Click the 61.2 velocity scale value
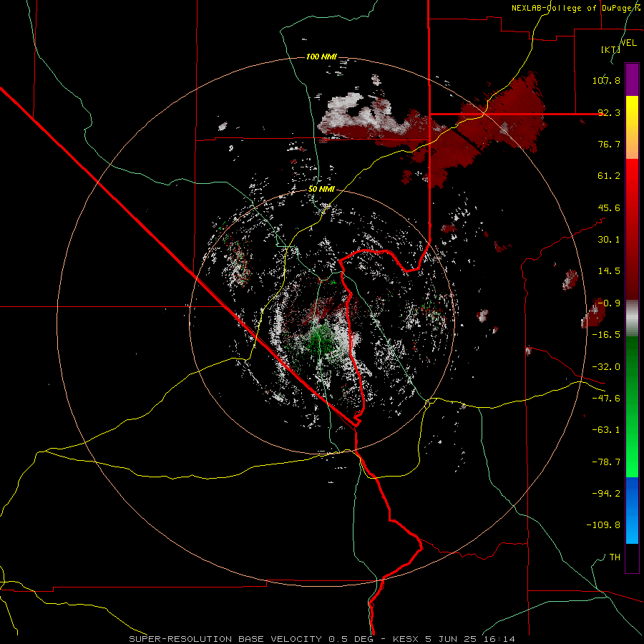Viewport: 644px width, 644px height. (x=609, y=176)
